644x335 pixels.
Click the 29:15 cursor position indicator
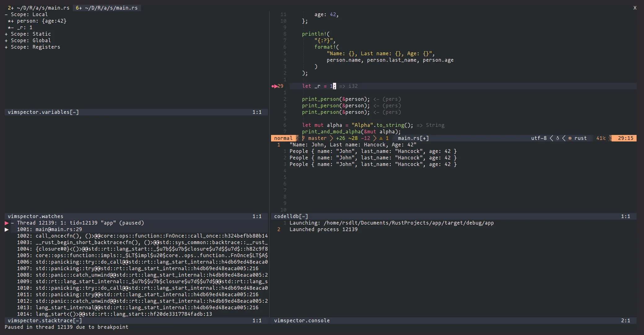pyautogui.click(x=625, y=138)
